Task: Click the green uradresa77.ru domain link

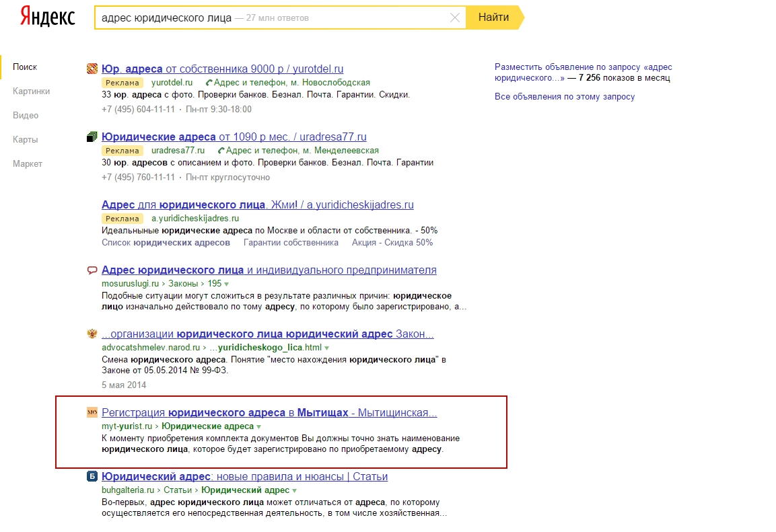Action: 178,150
